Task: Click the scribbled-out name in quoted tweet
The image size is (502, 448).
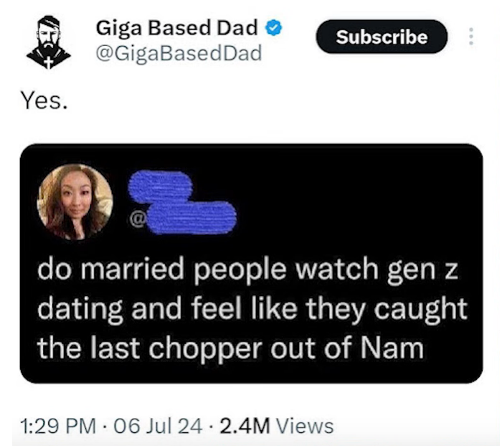Action: coord(160,186)
